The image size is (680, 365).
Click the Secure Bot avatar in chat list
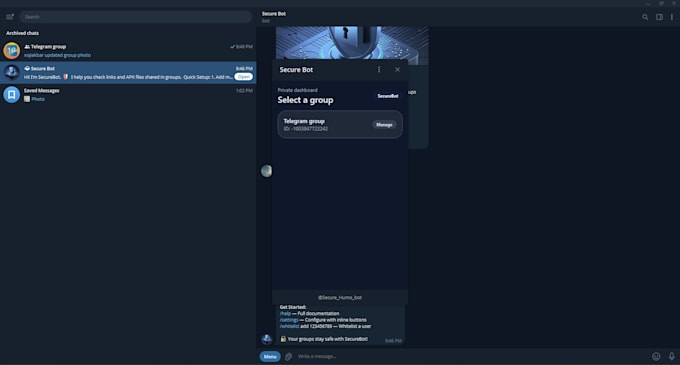tap(12, 72)
